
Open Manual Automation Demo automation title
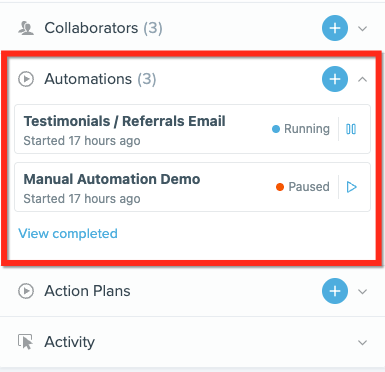point(112,179)
